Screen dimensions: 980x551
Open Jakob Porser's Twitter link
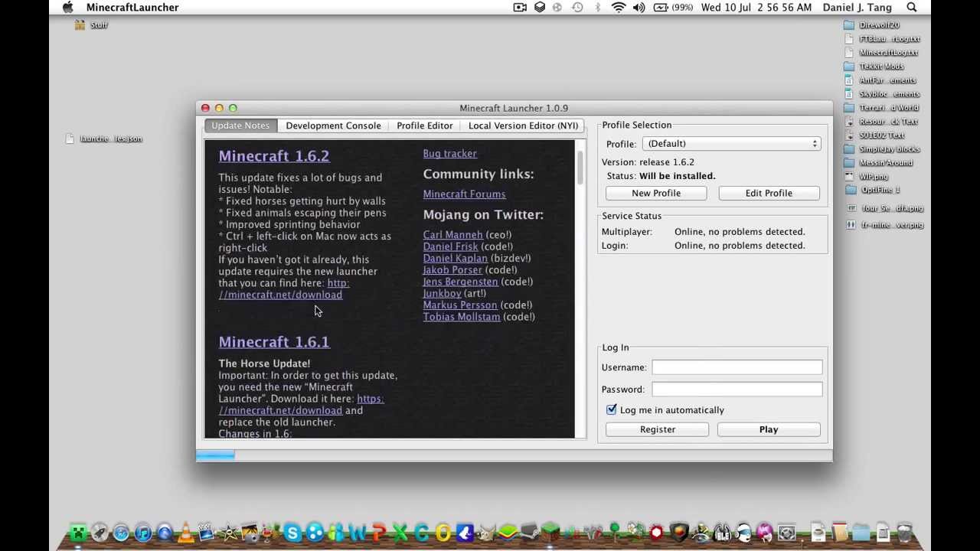click(452, 270)
